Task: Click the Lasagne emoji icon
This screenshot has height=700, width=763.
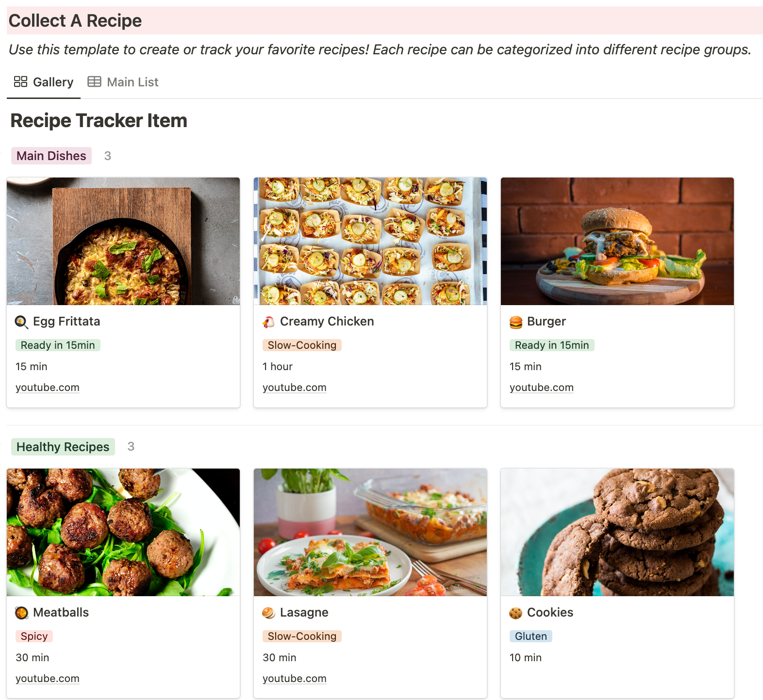Action: coord(268,613)
